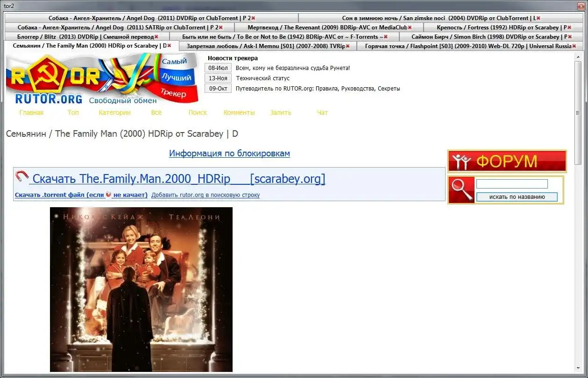This screenshot has height=378, width=588.
Task: Close the To Be or Not to Be tab
Action: (x=385, y=37)
